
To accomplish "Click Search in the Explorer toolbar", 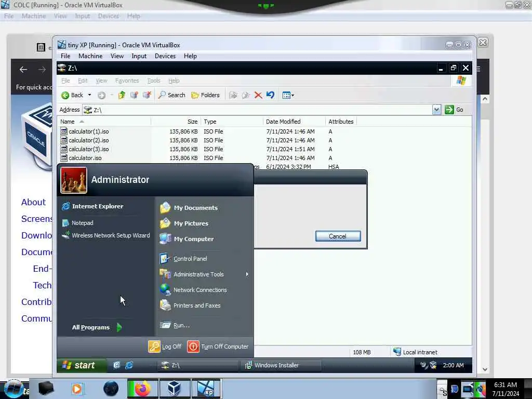I will (x=171, y=96).
